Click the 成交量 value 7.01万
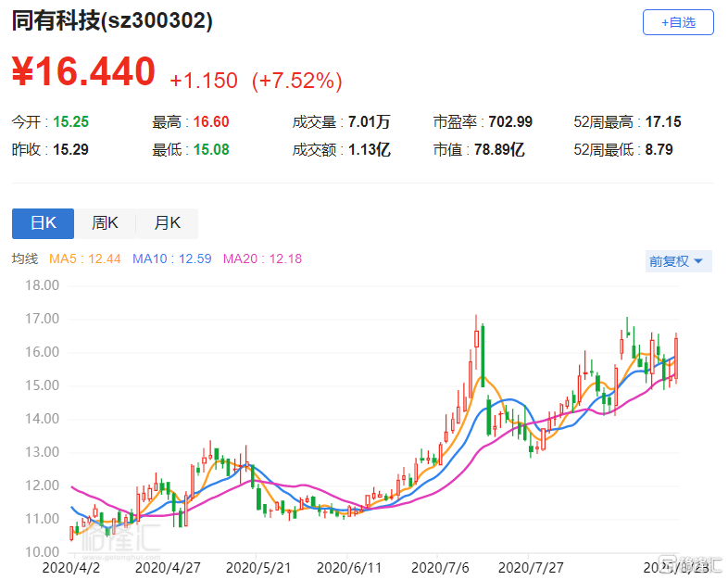 point(370,122)
